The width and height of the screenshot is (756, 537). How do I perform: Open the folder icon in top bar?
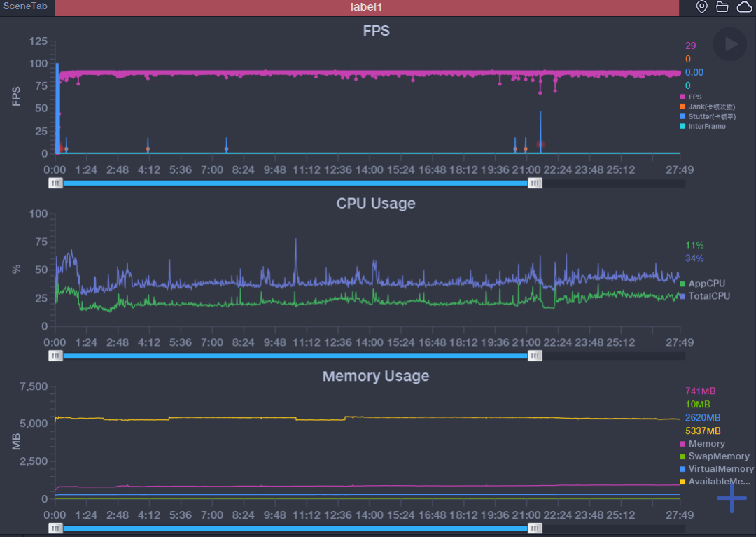[722, 7]
